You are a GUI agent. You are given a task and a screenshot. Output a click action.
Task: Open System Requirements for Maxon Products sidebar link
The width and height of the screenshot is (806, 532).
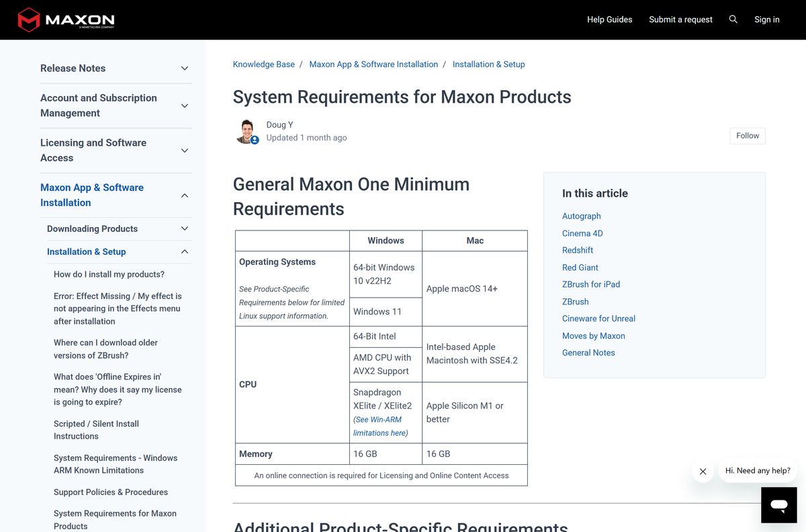[115, 520]
